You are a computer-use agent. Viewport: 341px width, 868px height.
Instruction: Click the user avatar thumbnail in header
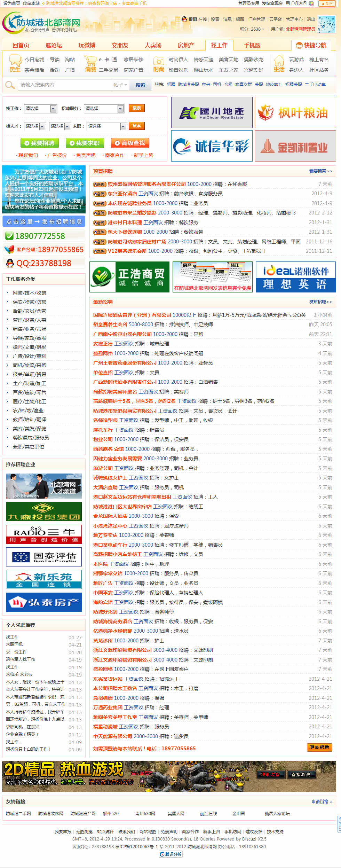(x=326, y=24)
